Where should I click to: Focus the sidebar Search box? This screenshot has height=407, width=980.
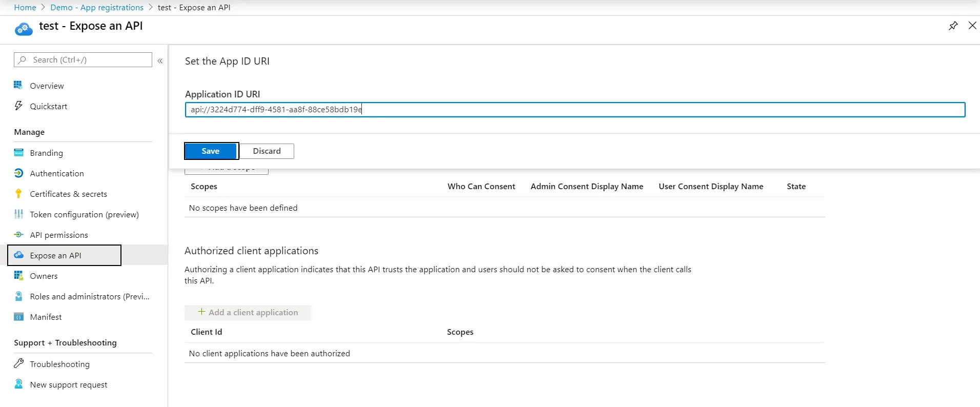[x=83, y=59]
